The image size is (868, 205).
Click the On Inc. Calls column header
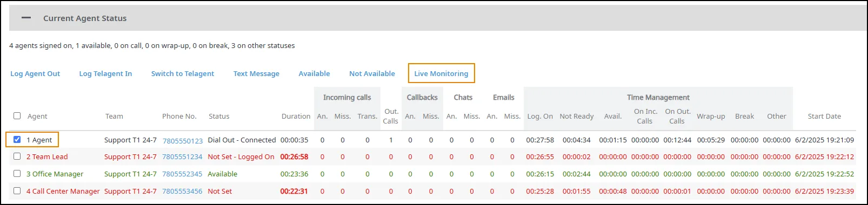[645, 116]
